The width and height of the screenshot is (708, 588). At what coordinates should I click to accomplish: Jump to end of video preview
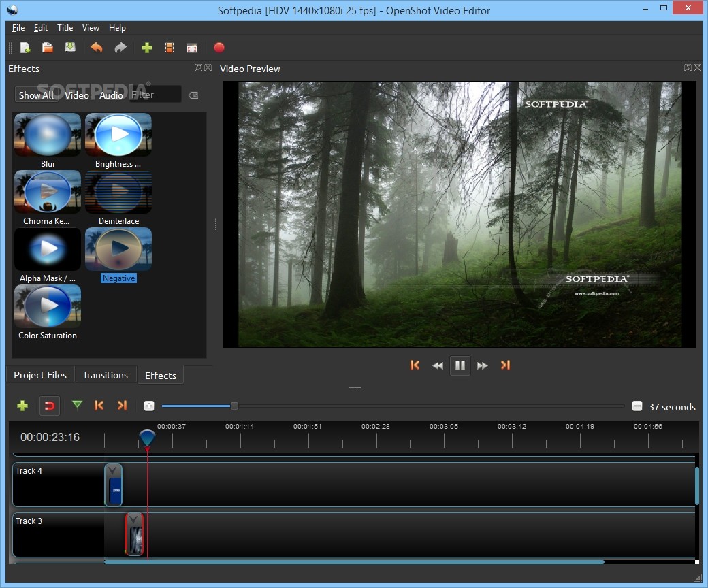point(505,365)
